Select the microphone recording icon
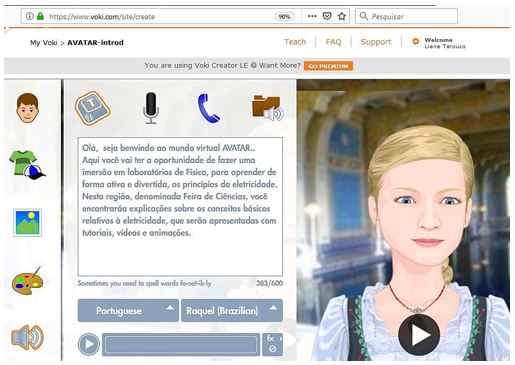This screenshot has width=515, height=365. click(151, 108)
